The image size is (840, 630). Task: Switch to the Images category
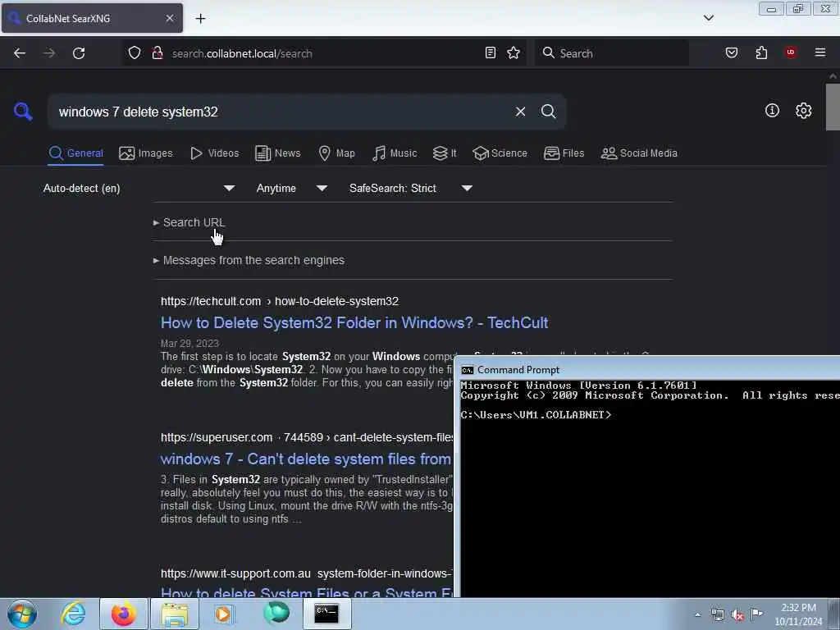(x=146, y=153)
